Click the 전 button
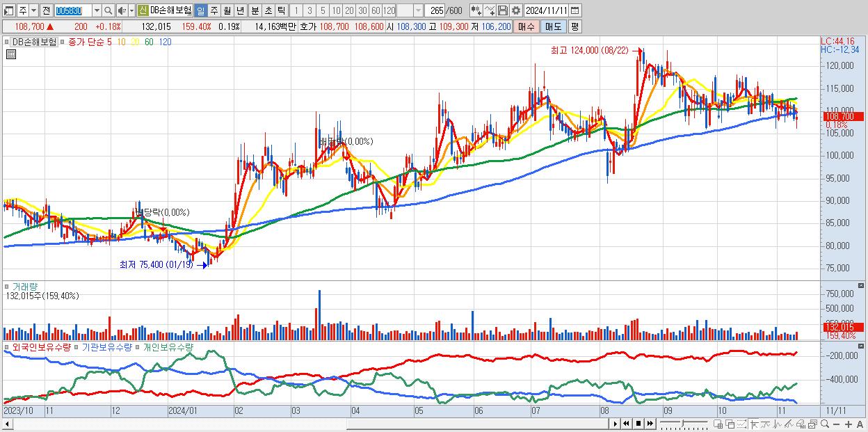The height and width of the screenshot is (432, 868). click(x=46, y=10)
